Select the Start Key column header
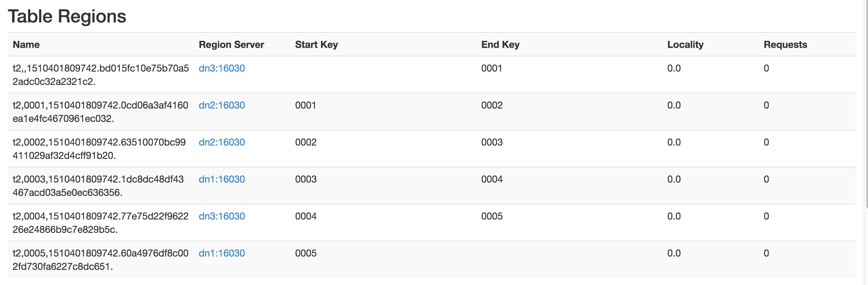 [316, 45]
